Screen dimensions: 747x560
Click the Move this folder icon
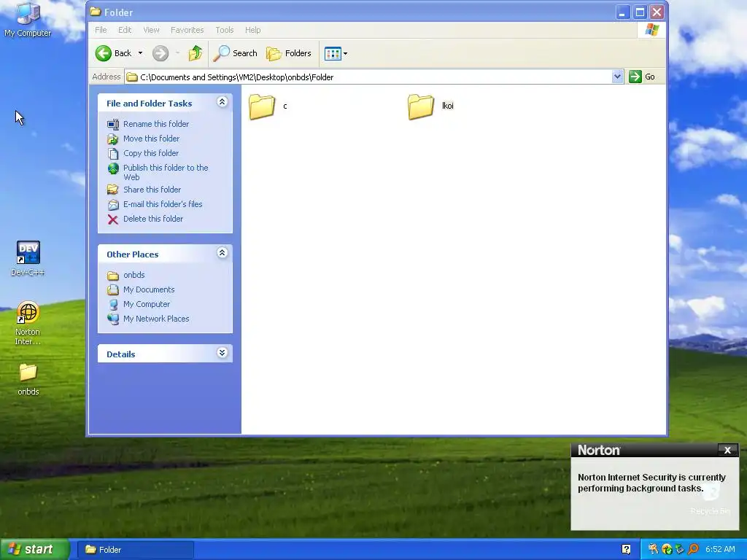click(113, 139)
